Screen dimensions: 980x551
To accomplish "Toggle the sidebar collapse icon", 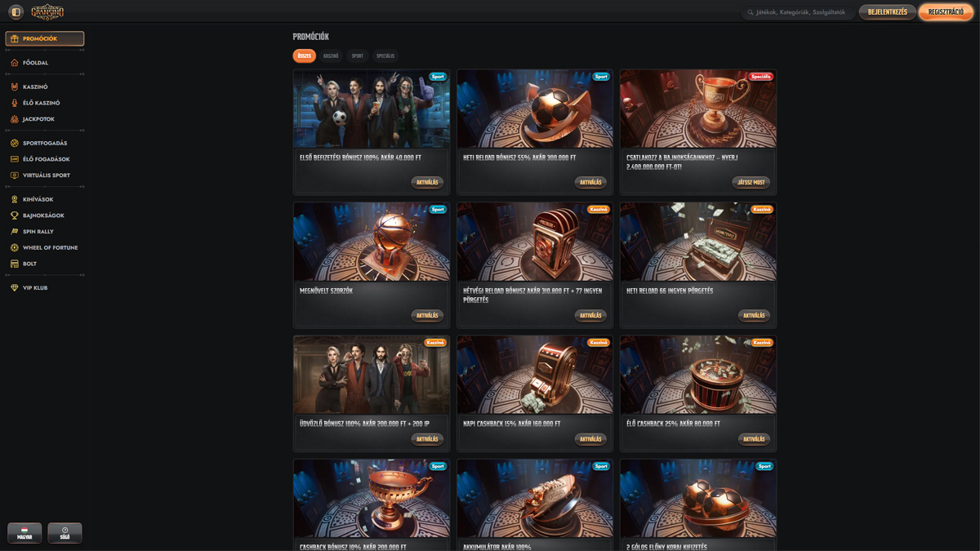I will [x=16, y=12].
